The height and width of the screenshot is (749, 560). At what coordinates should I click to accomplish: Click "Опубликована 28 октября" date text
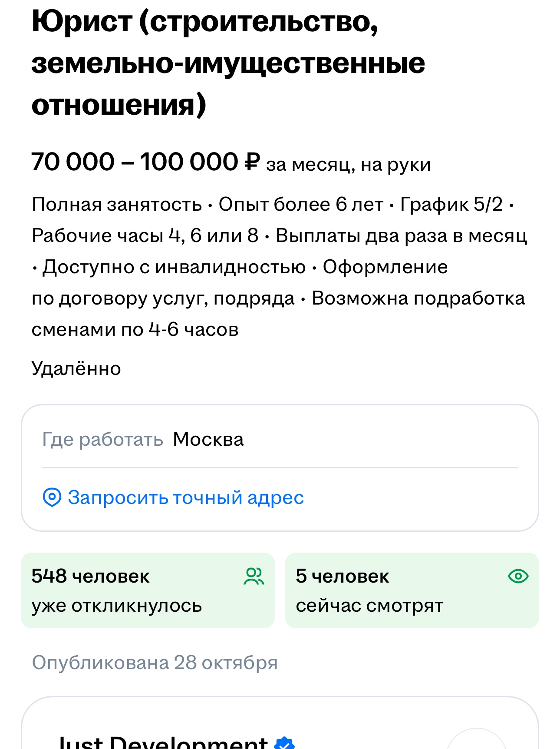pyautogui.click(x=155, y=663)
